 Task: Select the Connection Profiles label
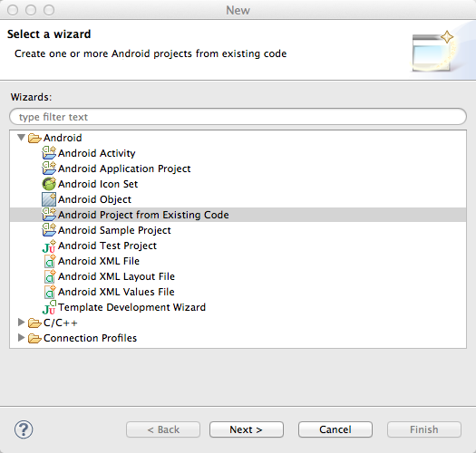pyautogui.click(x=90, y=338)
